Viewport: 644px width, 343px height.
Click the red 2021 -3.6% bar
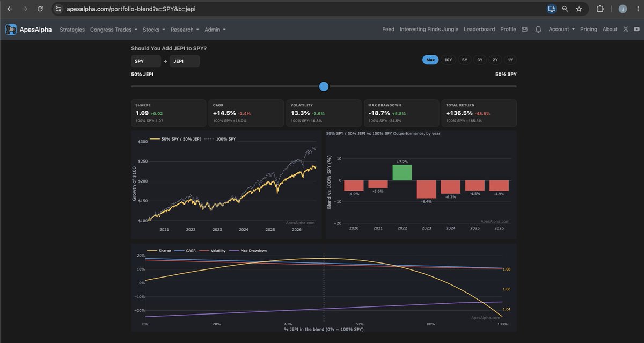[378, 185]
